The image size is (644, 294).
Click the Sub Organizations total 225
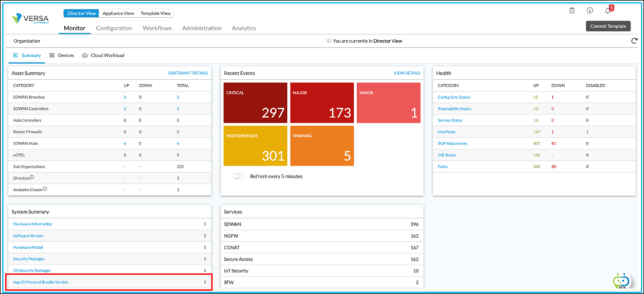pyautogui.click(x=180, y=166)
